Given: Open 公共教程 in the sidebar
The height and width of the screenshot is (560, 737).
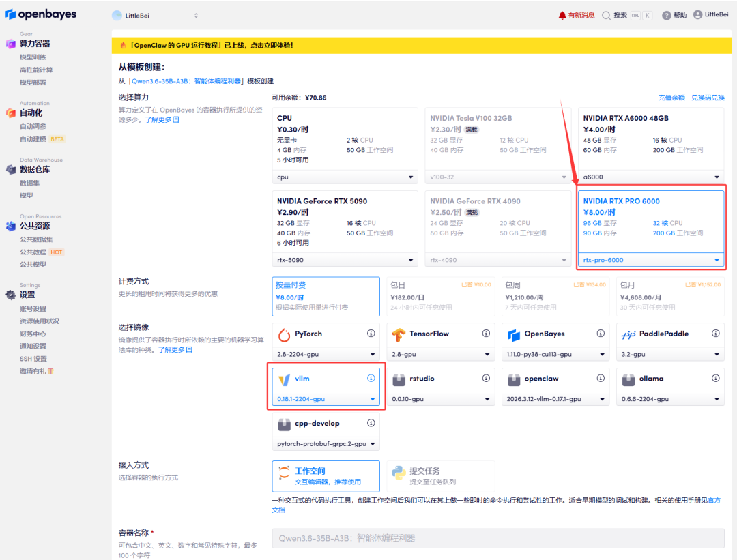Looking at the screenshot, I should [x=33, y=252].
